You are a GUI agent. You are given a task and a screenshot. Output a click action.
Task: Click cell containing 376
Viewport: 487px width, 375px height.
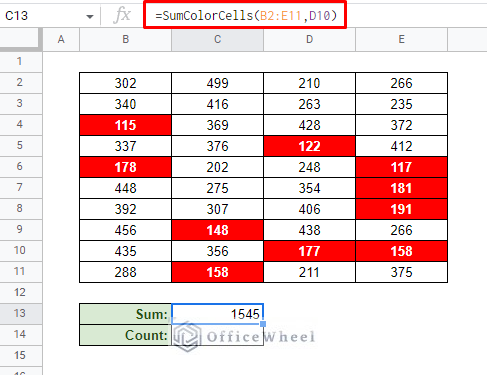coord(217,146)
